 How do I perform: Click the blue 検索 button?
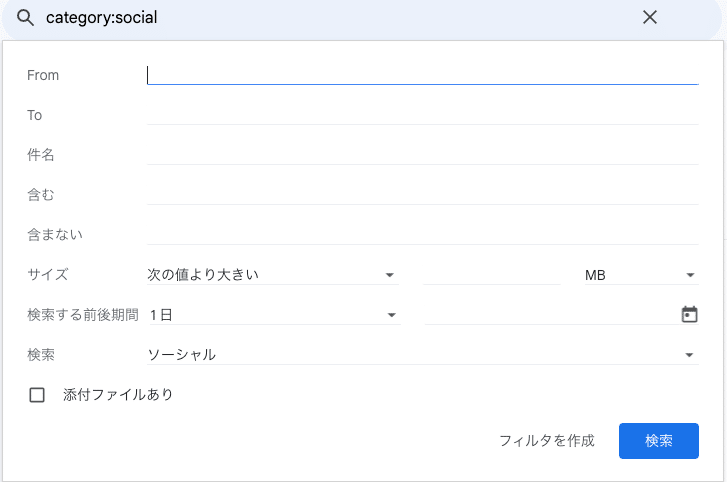click(658, 441)
